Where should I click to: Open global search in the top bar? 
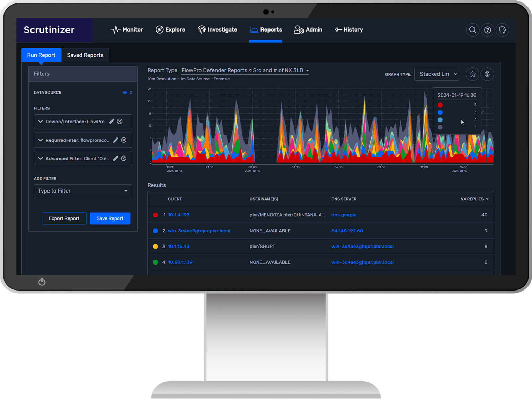[x=472, y=30]
